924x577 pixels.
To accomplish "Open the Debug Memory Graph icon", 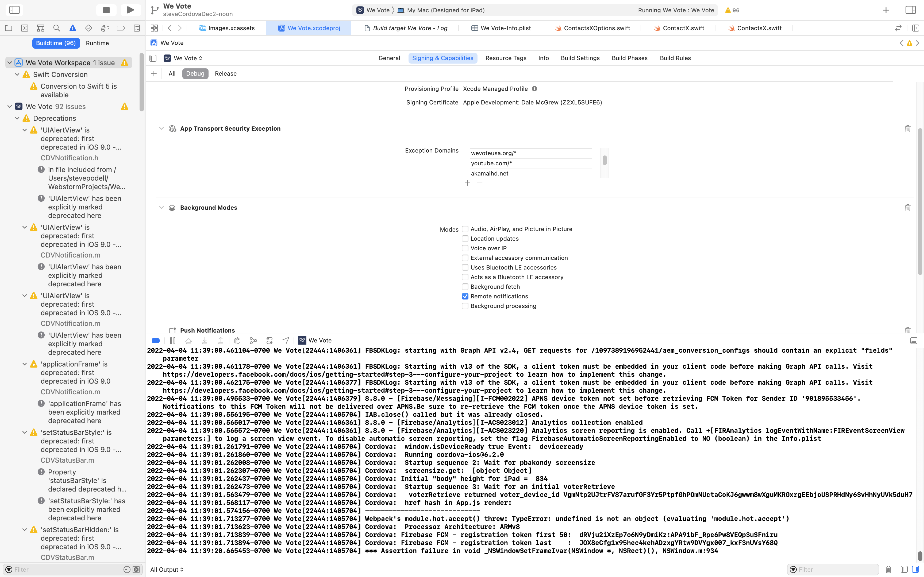I will pyautogui.click(x=253, y=340).
